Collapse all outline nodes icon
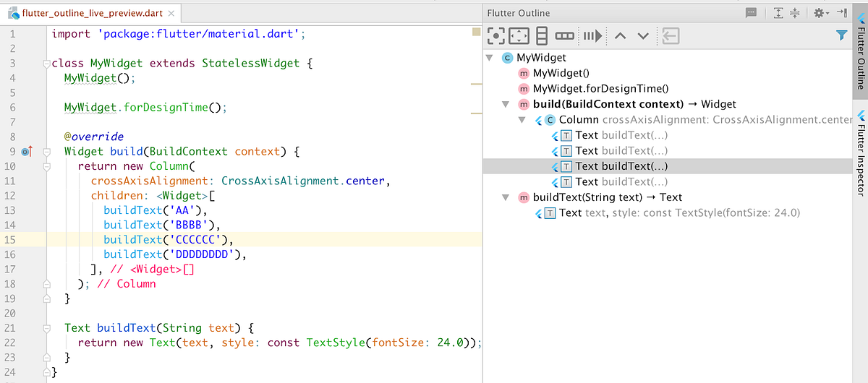This screenshot has height=383, width=868. click(794, 13)
